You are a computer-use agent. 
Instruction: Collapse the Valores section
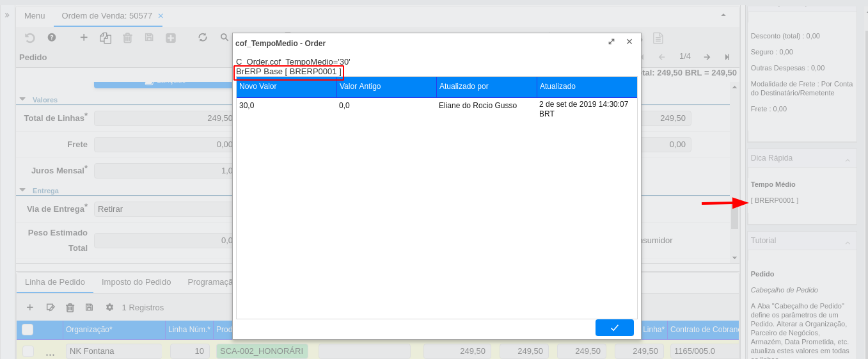click(23, 100)
